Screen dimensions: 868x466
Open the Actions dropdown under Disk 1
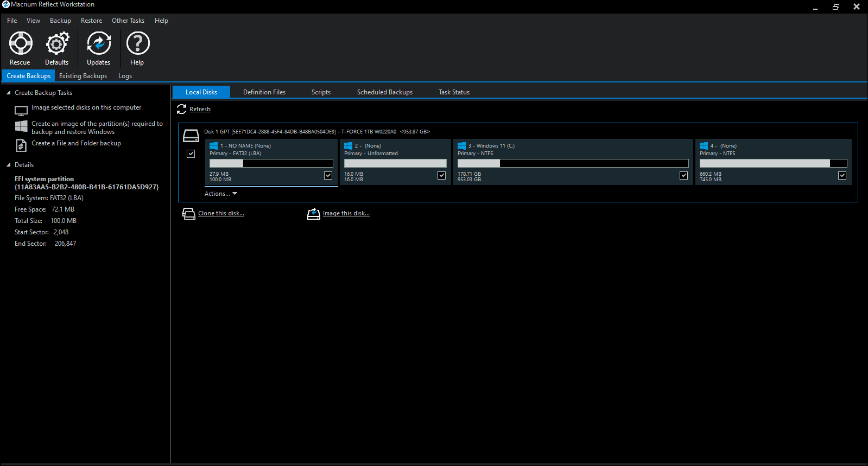221,194
